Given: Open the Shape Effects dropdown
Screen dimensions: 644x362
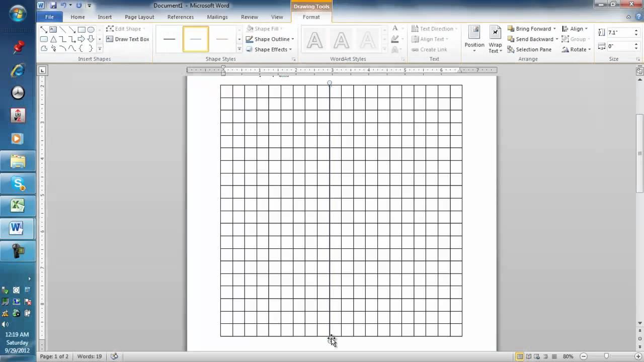Looking at the screenshot, I should 269,49.
